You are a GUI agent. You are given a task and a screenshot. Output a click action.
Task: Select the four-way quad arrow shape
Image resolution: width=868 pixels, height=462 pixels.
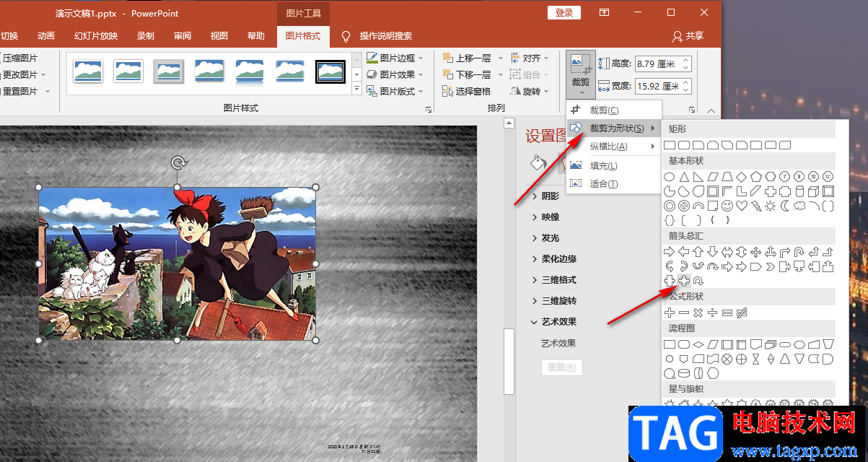pos(756,253)
